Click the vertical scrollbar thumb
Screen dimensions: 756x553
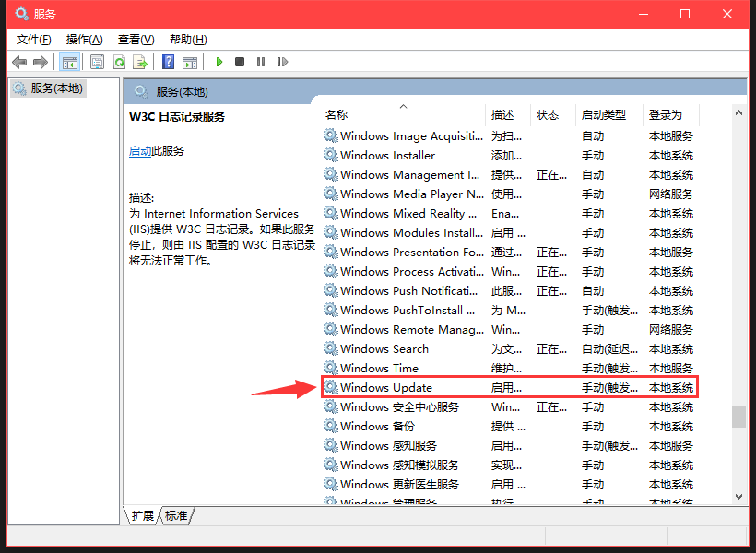(738, 417)
